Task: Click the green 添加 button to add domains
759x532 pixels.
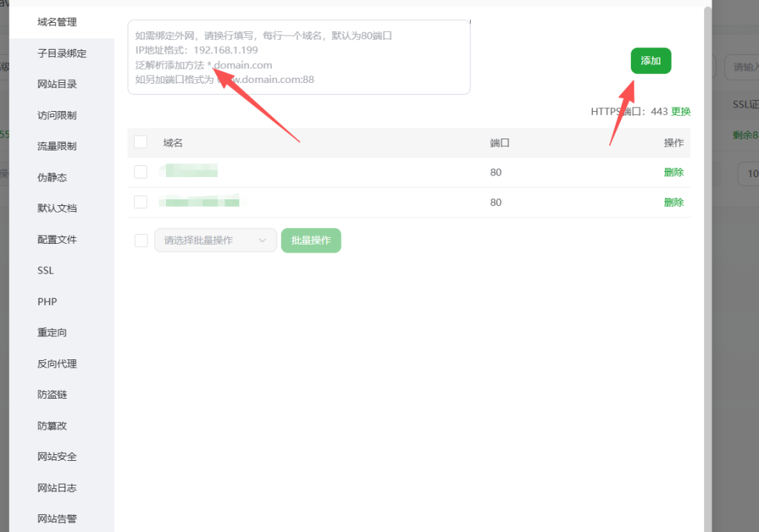Action: click(x=650, y=61)
